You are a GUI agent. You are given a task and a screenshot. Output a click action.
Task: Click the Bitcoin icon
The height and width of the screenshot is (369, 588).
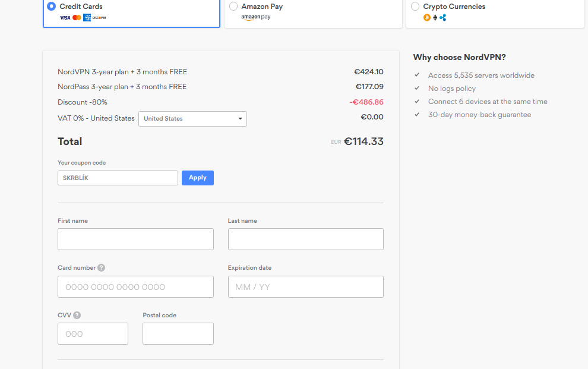(427, 18)
